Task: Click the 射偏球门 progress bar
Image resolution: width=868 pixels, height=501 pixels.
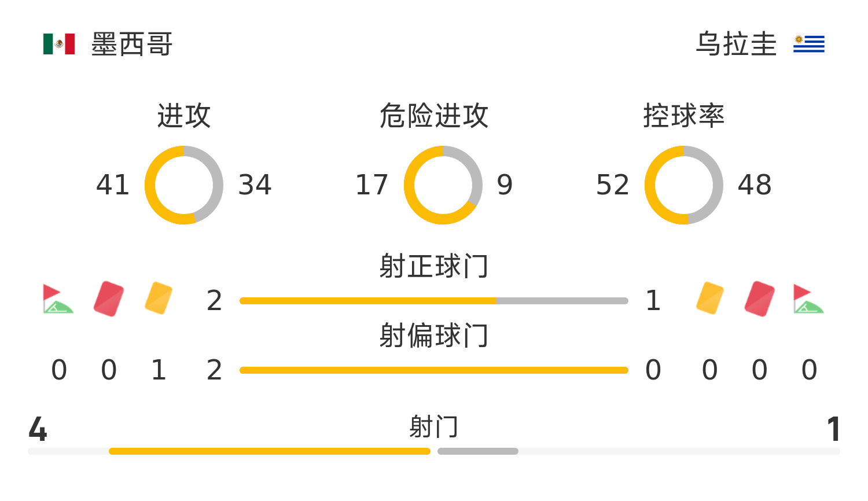Action: click(434, 370)
